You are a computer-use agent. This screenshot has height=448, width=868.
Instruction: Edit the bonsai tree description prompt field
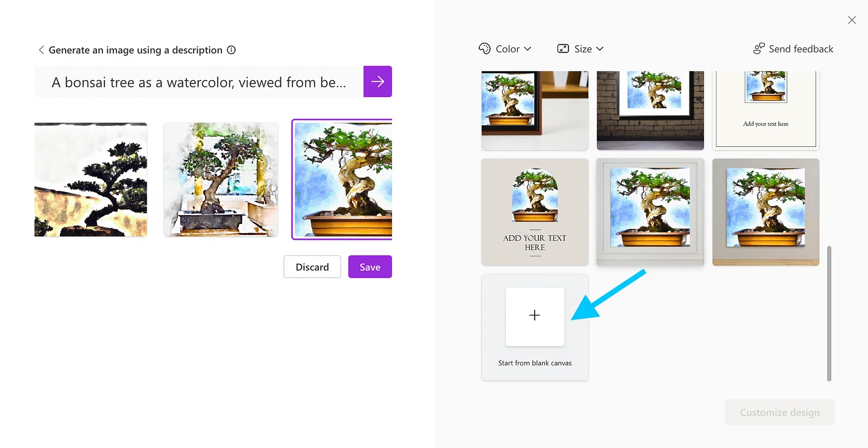[199, 82]
